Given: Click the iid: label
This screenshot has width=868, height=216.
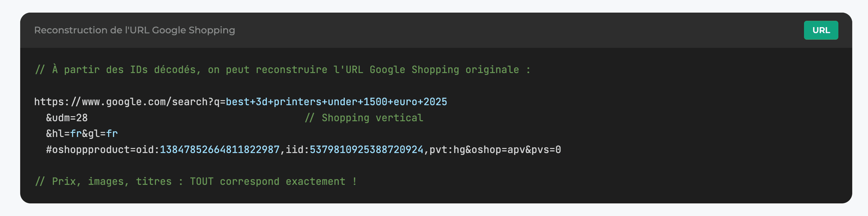Looking at the screenshot, I should pyautogui.click(x=297, y=150).
